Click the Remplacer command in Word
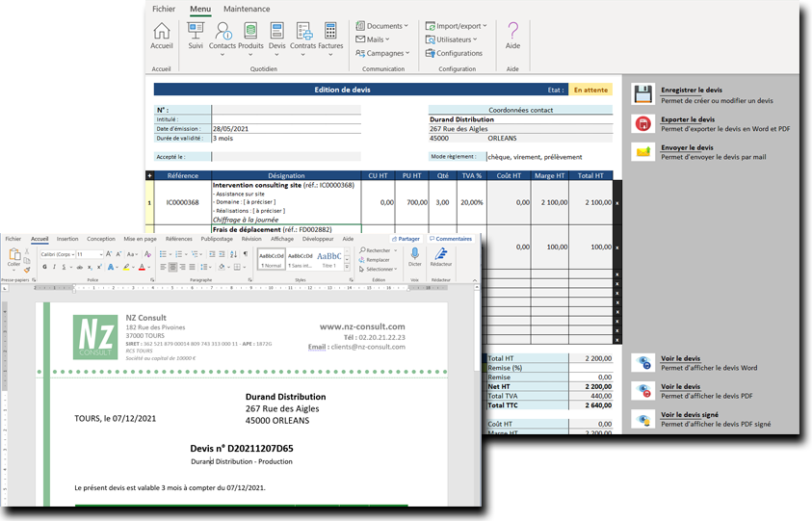 click(x=374, y=260)
